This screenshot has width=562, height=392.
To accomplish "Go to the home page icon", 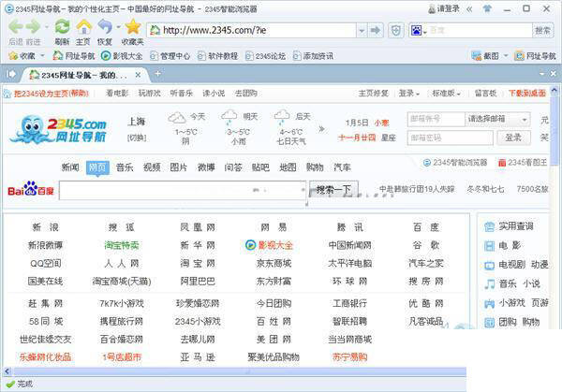I will pos(83,27).
